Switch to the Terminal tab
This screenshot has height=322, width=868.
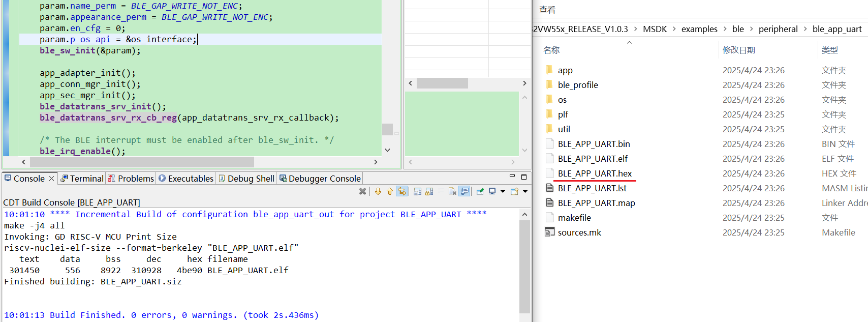(82, 179)
